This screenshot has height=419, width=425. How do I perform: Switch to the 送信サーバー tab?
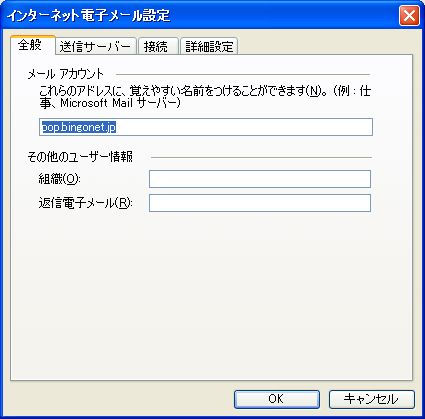[96, 46]
